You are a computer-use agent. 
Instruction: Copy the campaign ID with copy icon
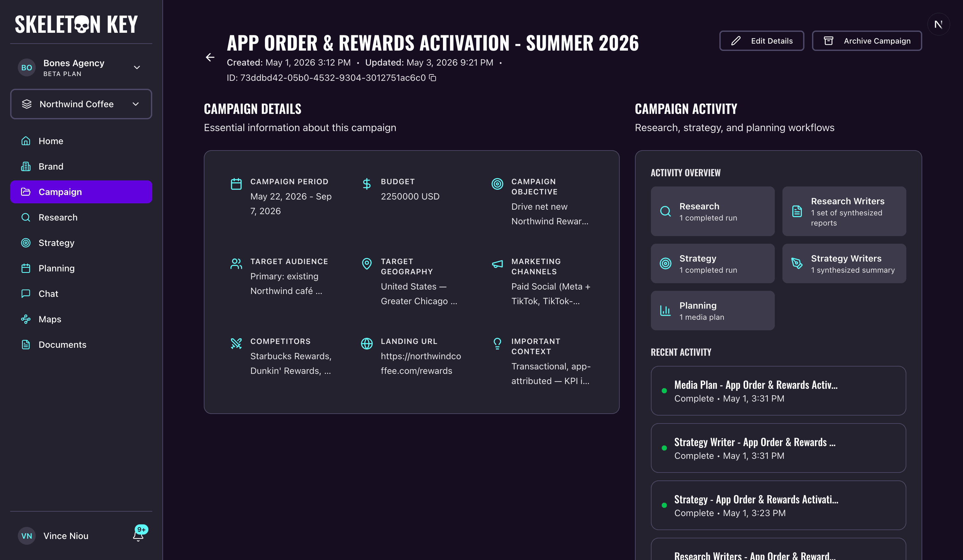(432, 78)
